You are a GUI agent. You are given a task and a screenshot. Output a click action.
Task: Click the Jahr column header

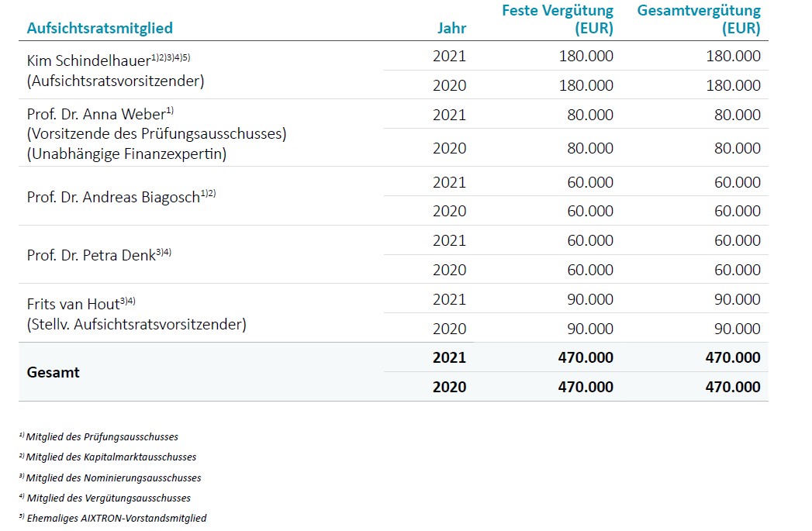click(x=451, y=29)
